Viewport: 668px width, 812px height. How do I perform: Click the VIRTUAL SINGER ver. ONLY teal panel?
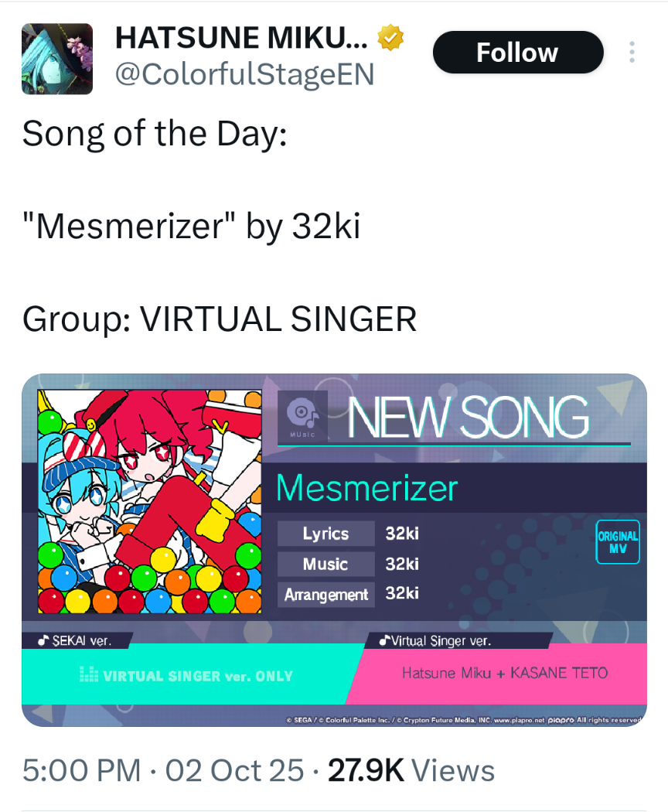click(186, 676)
